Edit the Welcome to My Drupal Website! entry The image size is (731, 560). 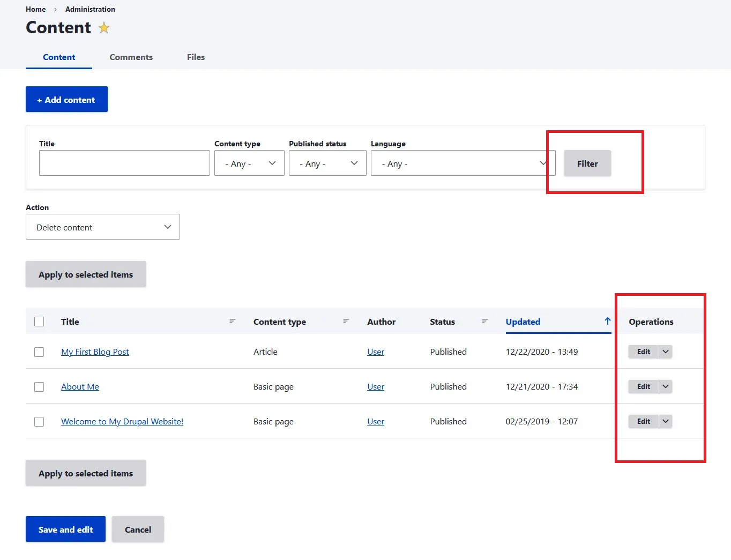643,421
